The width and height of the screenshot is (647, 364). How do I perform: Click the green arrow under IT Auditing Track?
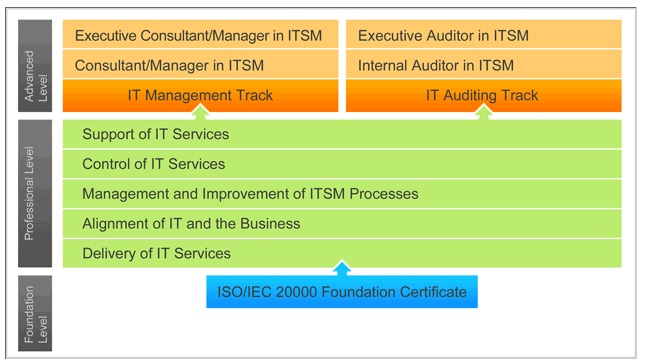click(484, 112)
